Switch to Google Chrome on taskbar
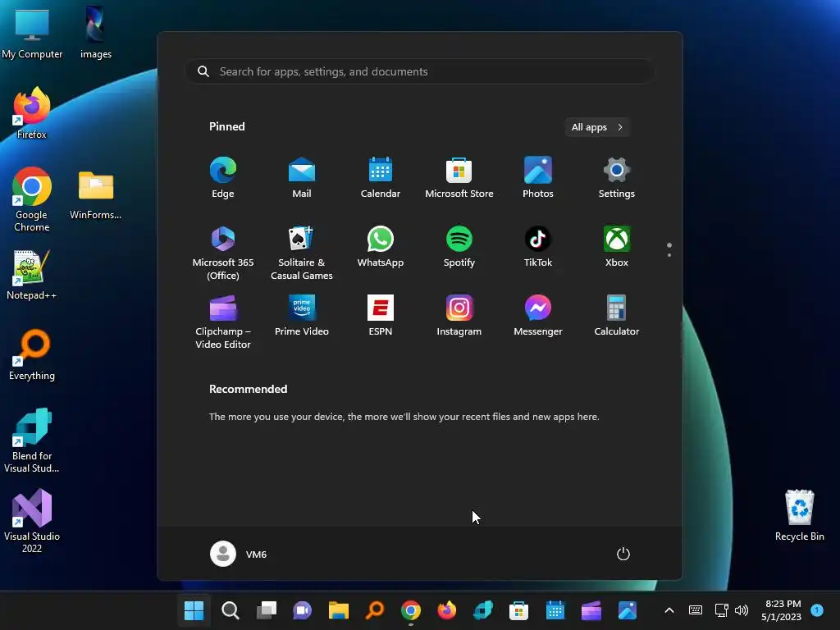840x630 pixels. [411, 610]
